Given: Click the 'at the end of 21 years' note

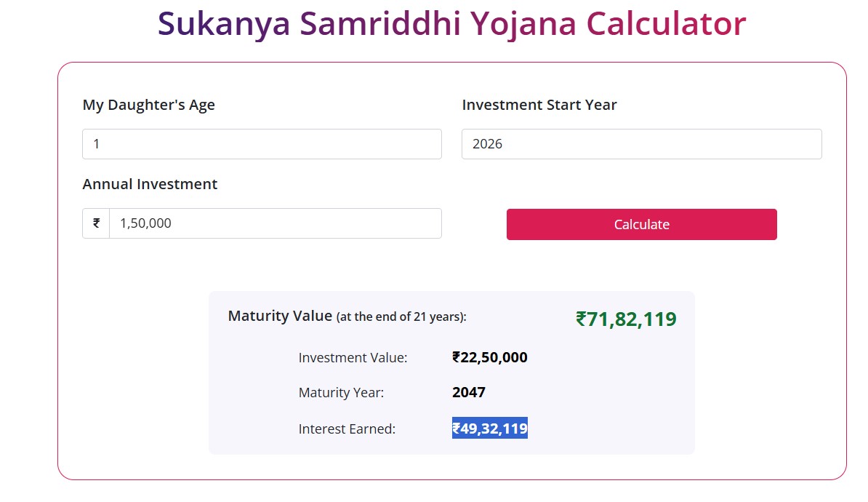Looking at the screenshot, I should coord(401,317).
